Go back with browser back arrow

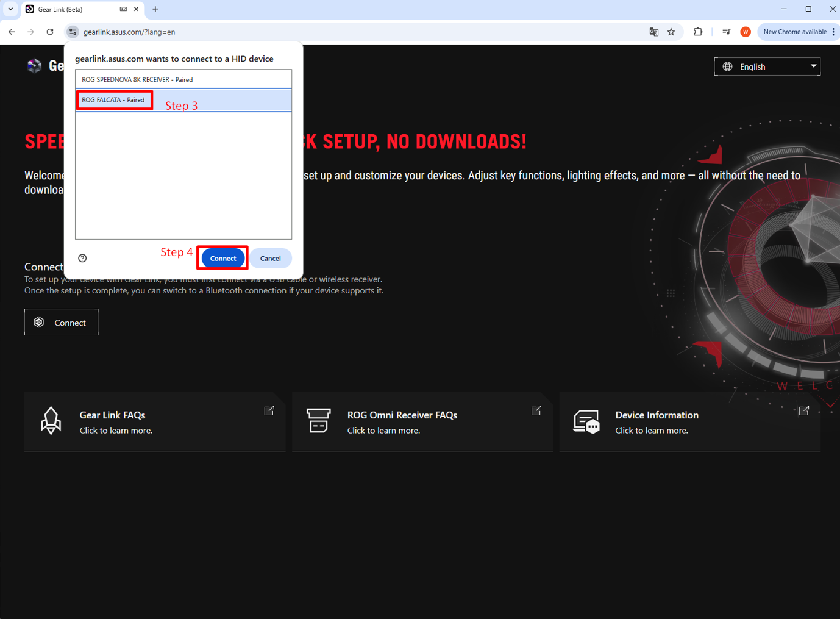point(12,32)
